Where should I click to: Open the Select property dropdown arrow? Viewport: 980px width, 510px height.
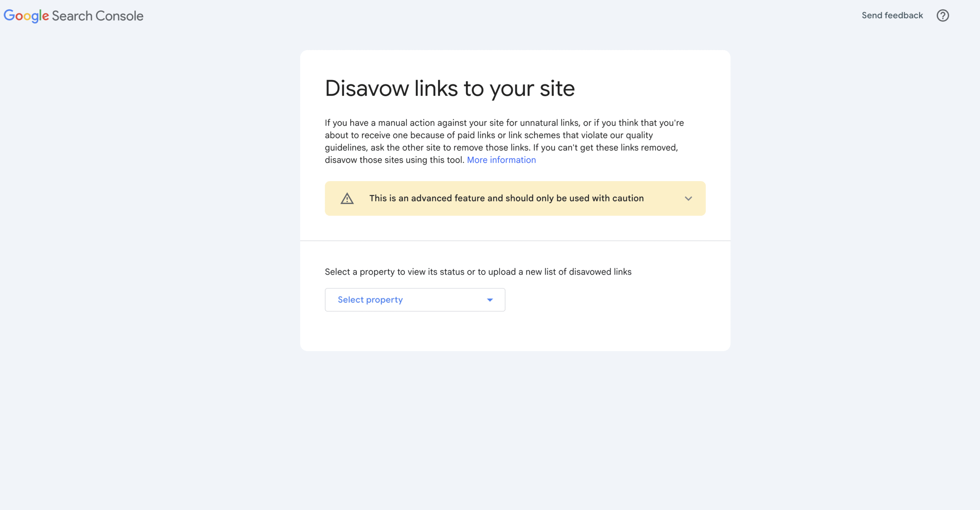(x=490, y=300)
